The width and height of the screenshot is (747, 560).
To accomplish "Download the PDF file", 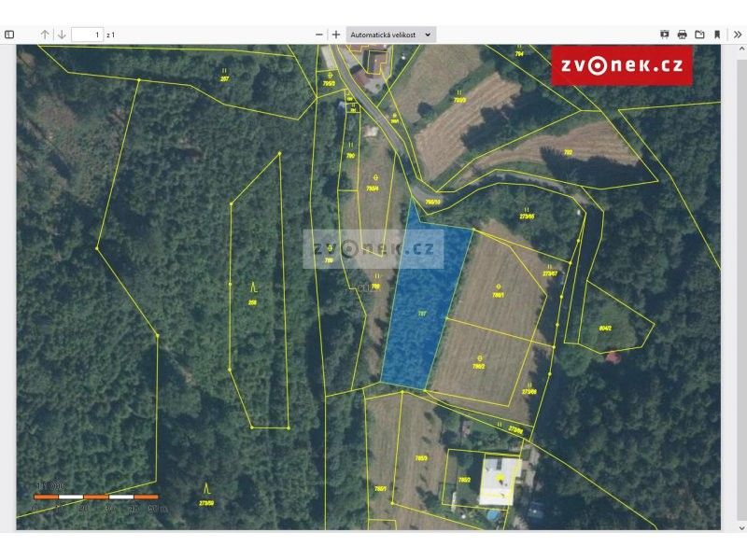I will [x=700, y=34].
